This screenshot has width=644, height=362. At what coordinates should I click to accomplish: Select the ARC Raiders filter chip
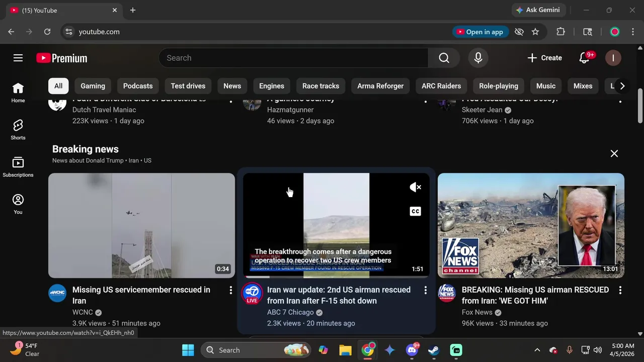coord(441,86)
